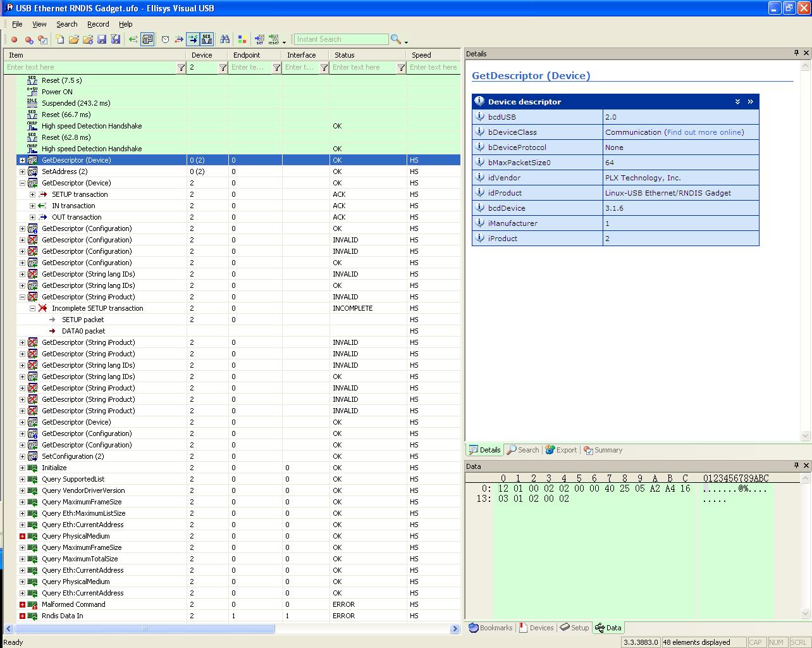Image resolution: width=812 pixels, height=648 pixels.
Task: Click the magnifier Instant Search icon
Action: point(395,39)
